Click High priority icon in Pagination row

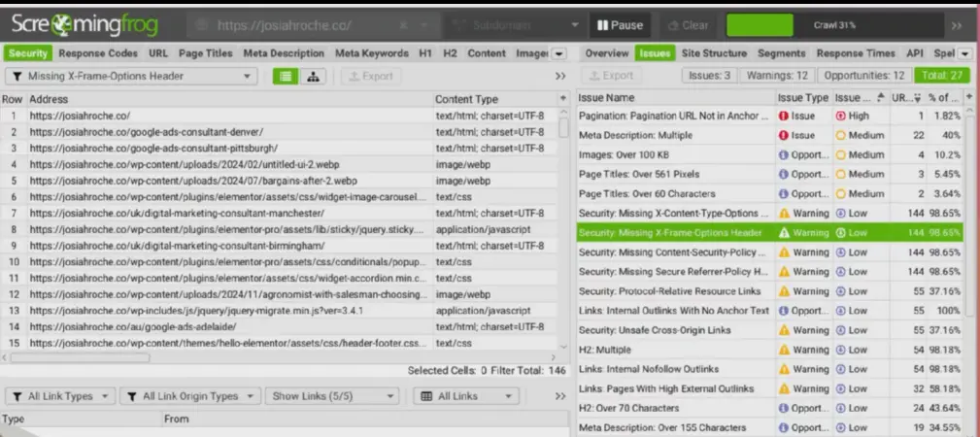pyautogui.click(x=841, y=116)
